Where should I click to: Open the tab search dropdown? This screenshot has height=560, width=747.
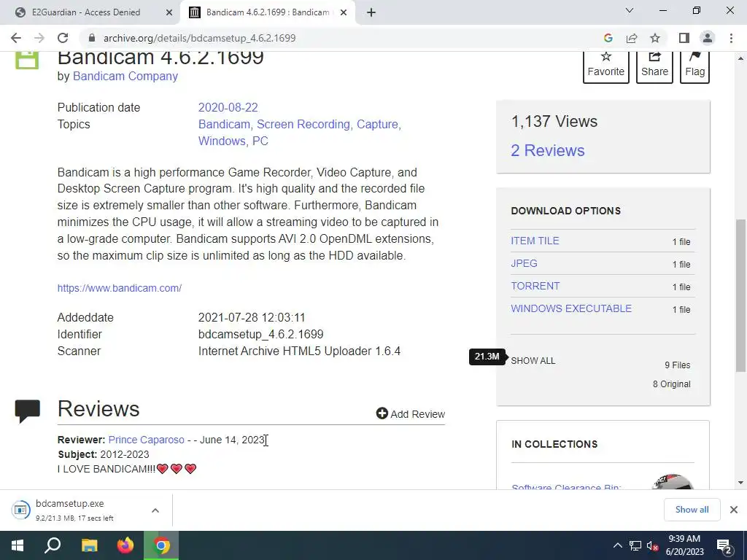click(x=630, y=10)
